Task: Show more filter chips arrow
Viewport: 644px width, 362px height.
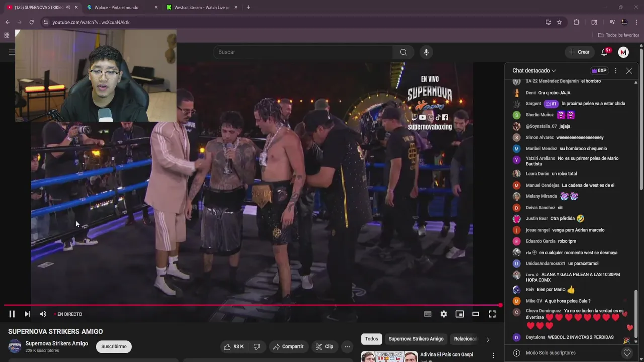Action: click(x=488, y=339)
